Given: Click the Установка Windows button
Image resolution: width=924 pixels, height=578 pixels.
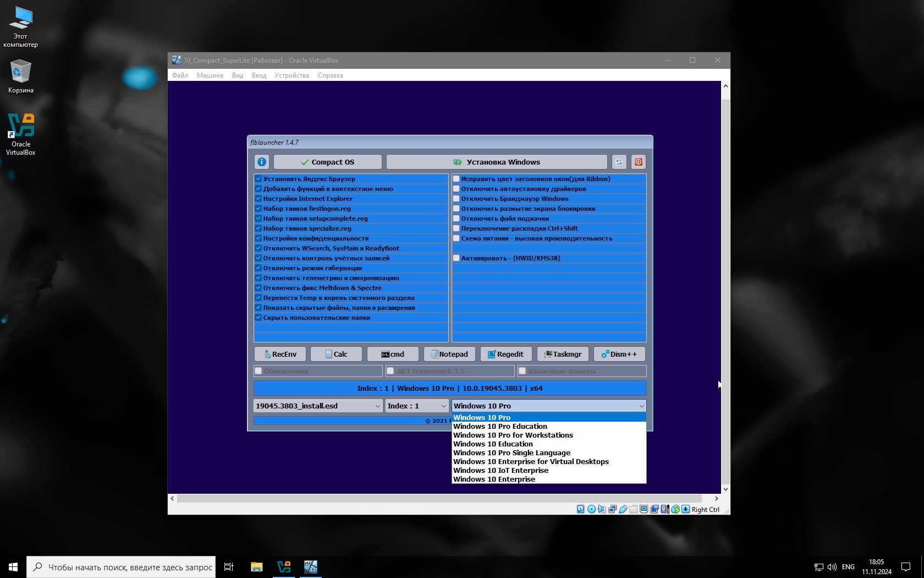Looking at the screenshot, I should 497,162.
